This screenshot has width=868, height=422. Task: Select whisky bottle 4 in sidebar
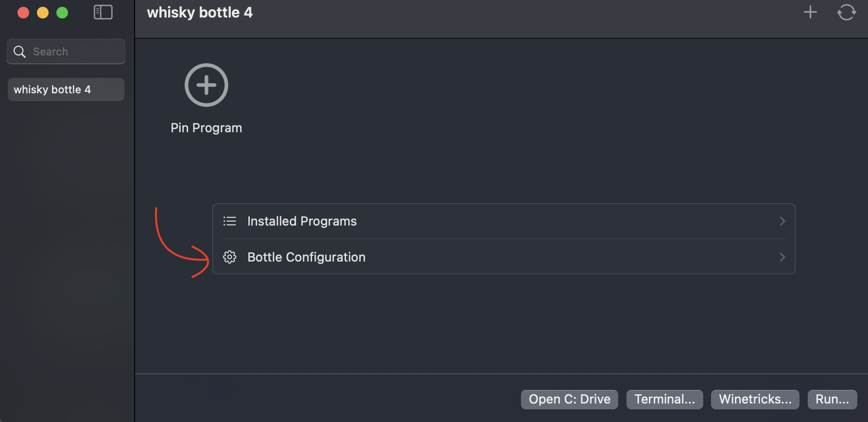pyautogui.click(x=66, y=89)
